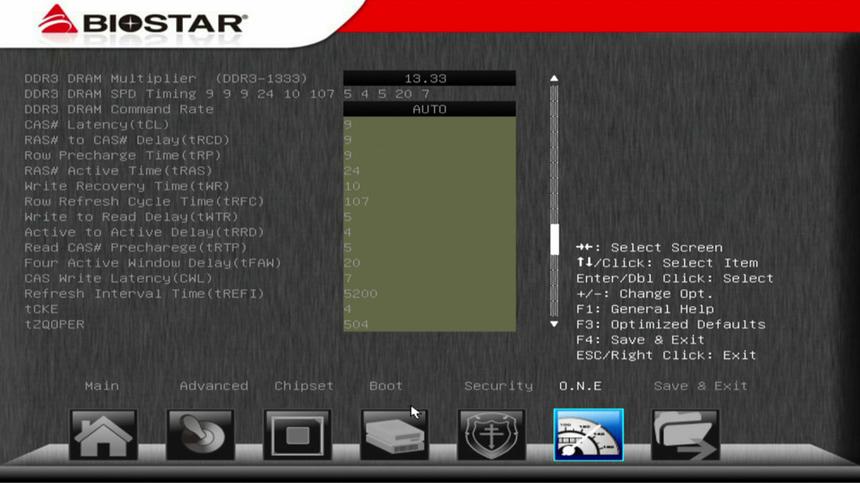The height and width of the screenshot is (483, 860).
Task: Click the tRAS value 24
Action: coord(352,171)
